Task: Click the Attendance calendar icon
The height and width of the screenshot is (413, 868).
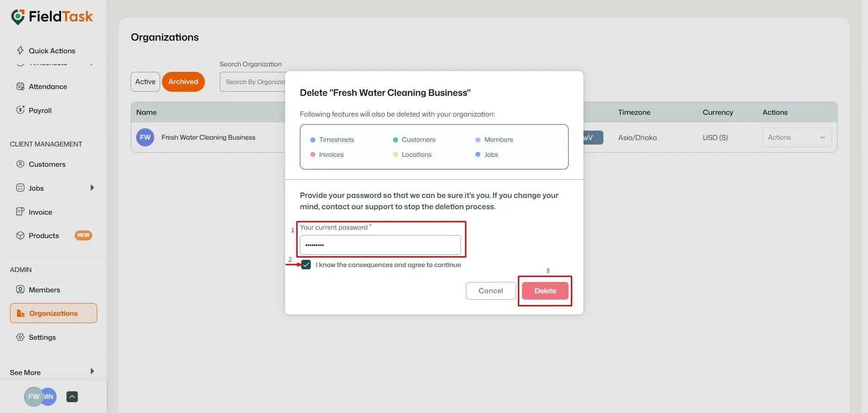Action: click(x=20, y=86)
